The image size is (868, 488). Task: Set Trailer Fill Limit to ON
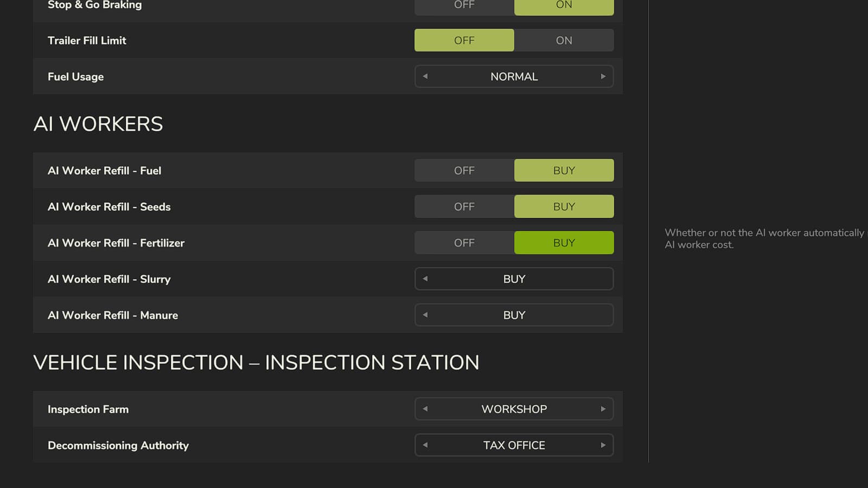coord(564,40)
